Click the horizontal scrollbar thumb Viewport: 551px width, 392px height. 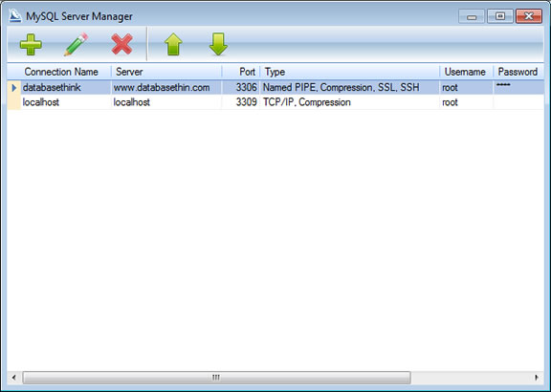(x=216, y=378)
